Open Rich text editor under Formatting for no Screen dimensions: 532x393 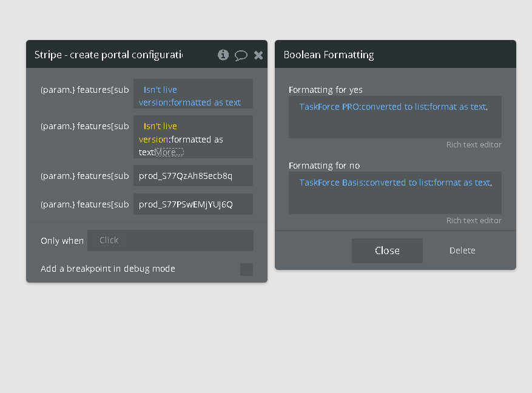pyautogui.click(x=474, y=221)
